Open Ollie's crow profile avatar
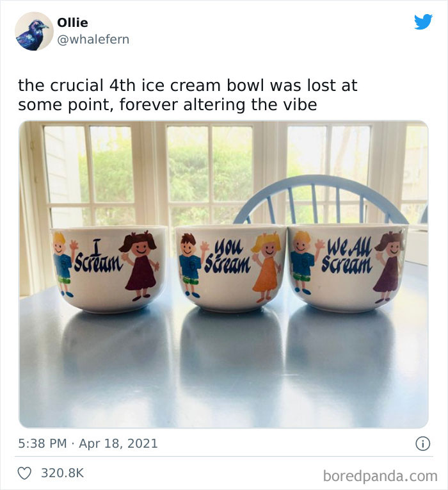The image size is (448, 490). (x=34, y=31)
